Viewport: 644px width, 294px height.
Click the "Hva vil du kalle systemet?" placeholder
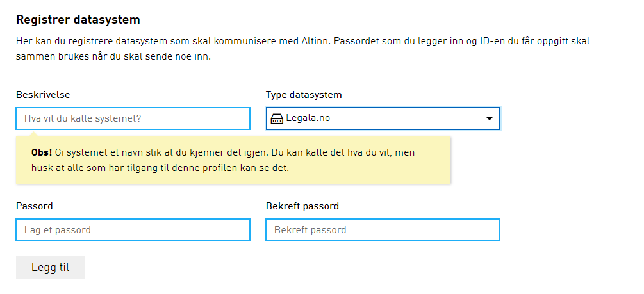83,118
